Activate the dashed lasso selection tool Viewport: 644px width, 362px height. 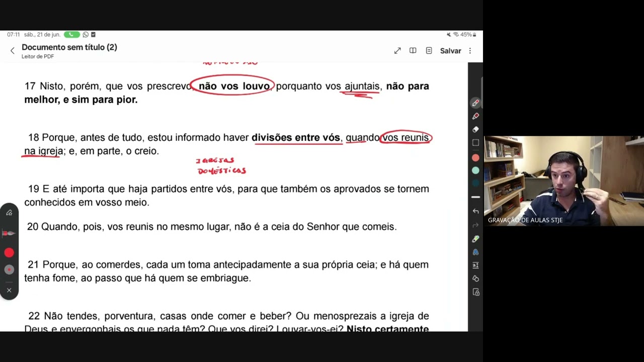(475, 143)
